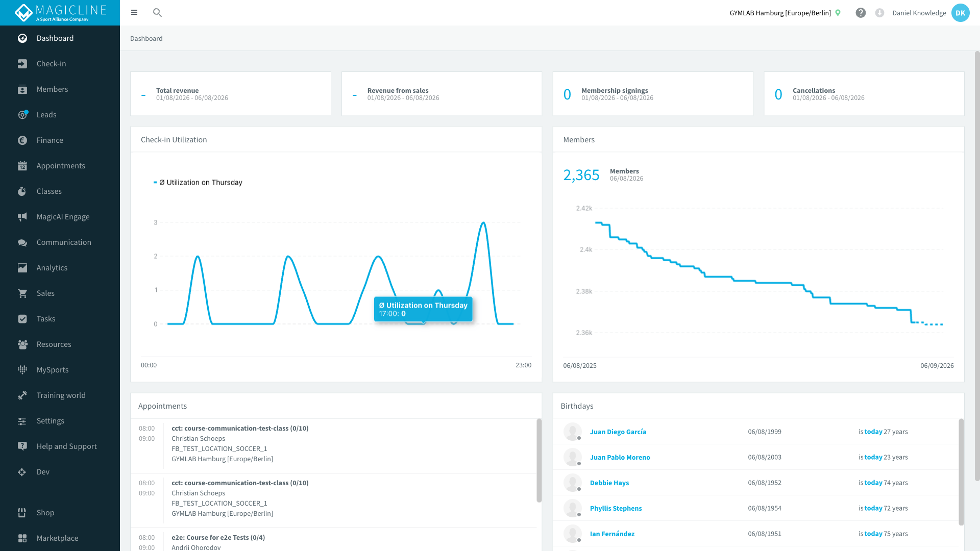Image resolution: width=980 pixels, height=551 pixels.
Task: Click the Dashboard breadcrumb
Action: coord(146,38)
